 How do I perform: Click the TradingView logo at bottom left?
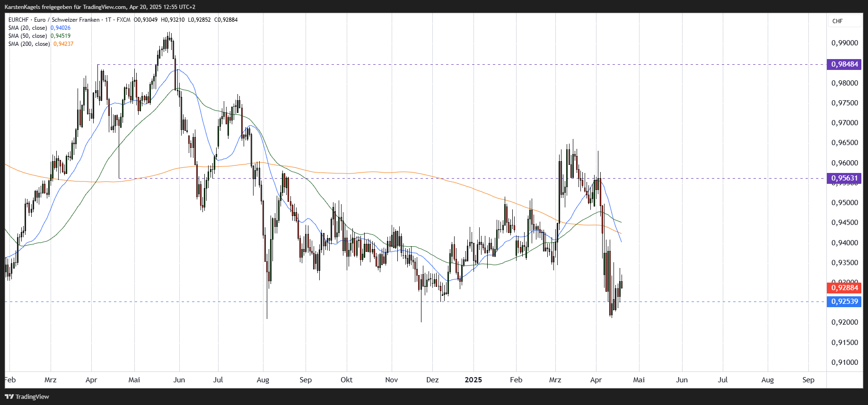[27, 396]
